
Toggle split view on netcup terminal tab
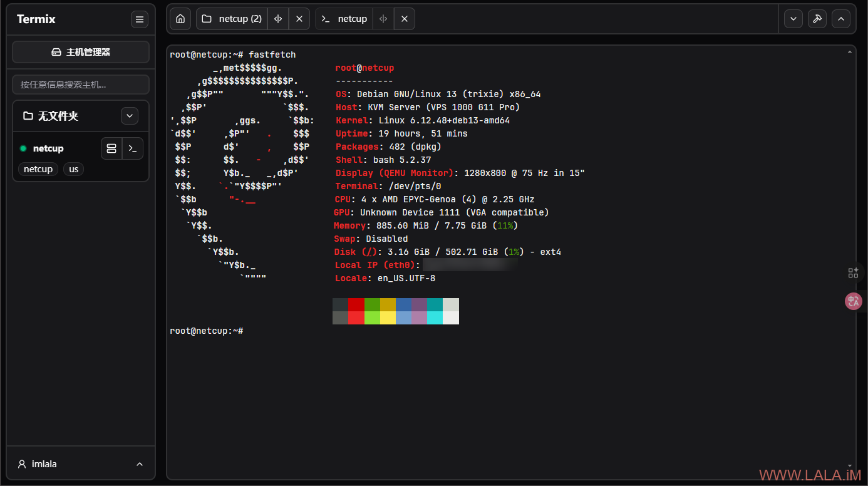383,19
